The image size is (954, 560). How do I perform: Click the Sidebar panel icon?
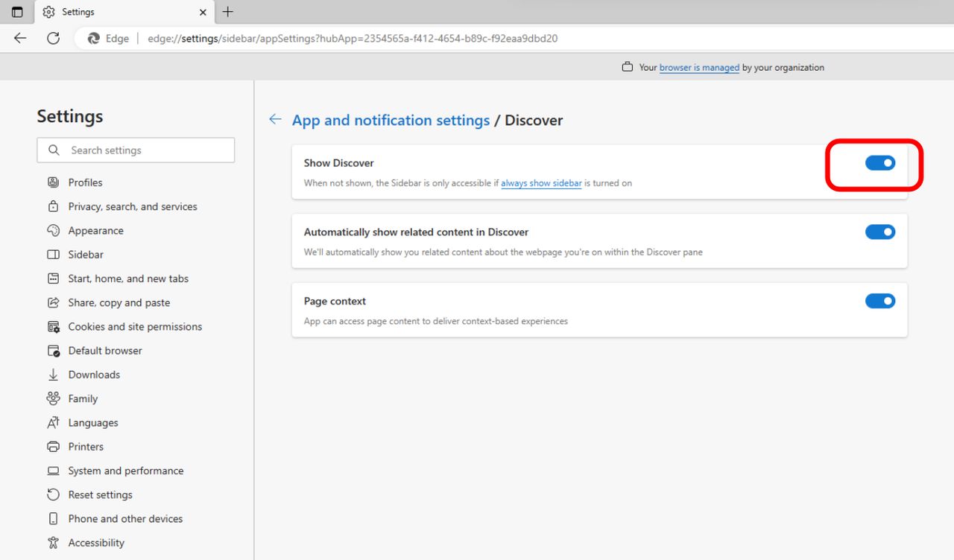coord(53,255)
